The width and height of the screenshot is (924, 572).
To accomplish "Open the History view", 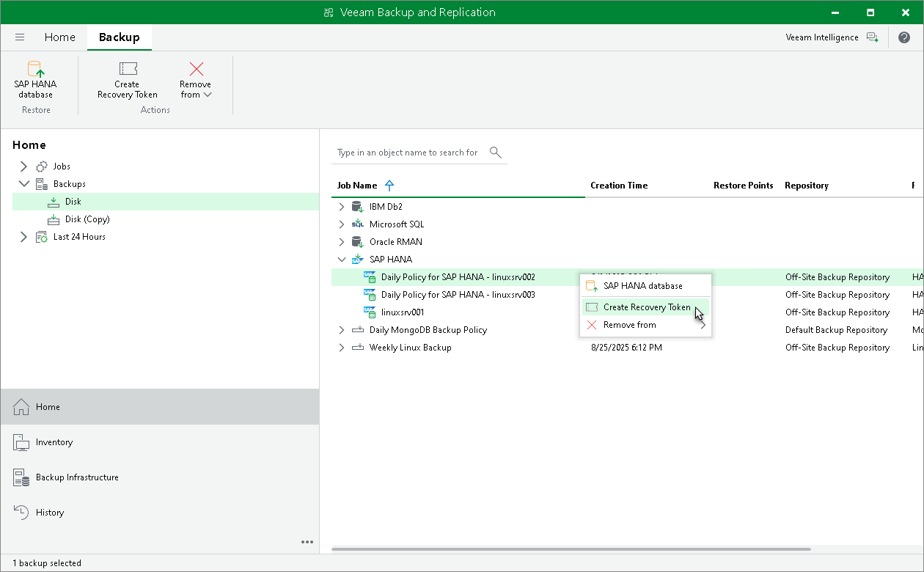I will (160, 513).
